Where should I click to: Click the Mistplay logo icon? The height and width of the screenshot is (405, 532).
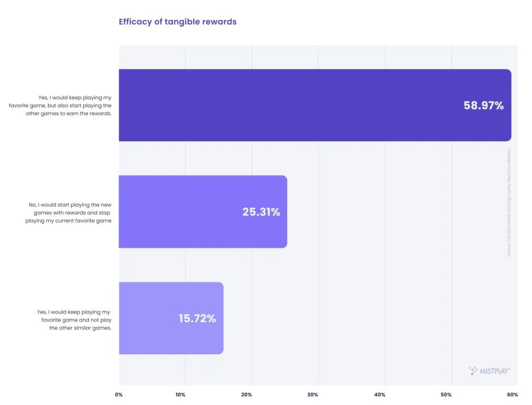click(473, 371)
